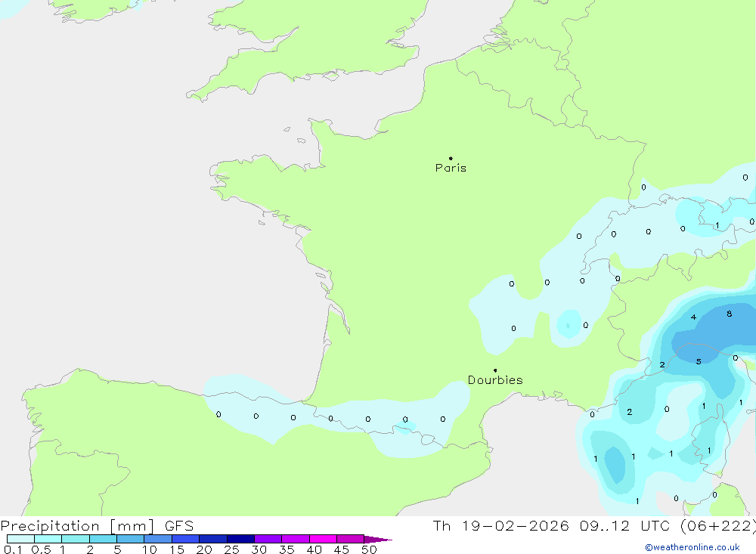Pick the 40–45 mm magenta legend swatch
756x554 pixels.
click(x=323, y=539)
